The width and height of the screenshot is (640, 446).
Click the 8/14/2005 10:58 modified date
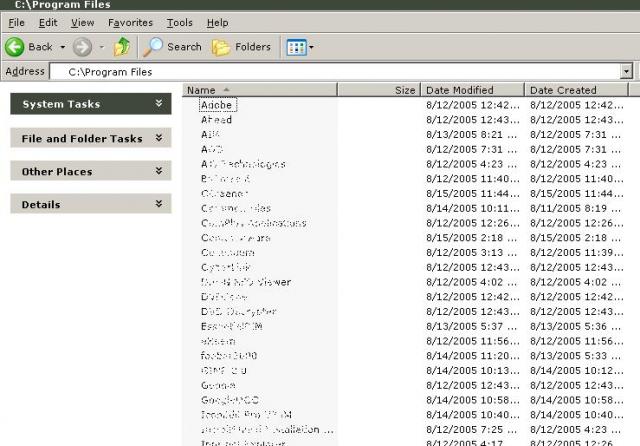tap(473, 400)
